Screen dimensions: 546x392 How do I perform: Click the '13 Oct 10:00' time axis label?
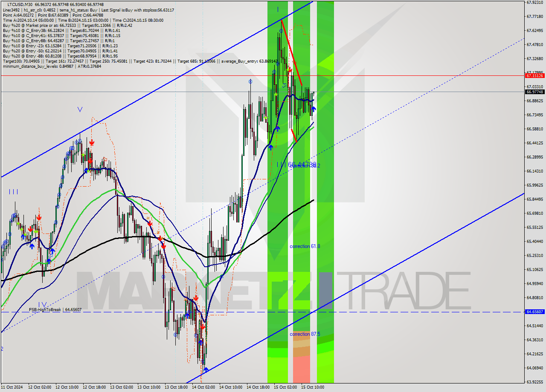tap(148, 387)
